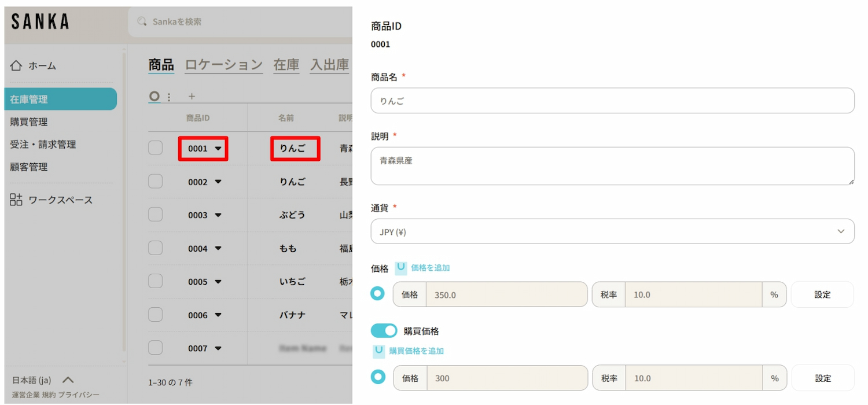The image size is (868, 405).
Task: Click the Workspace grid icon
Action: pos(16,200)
